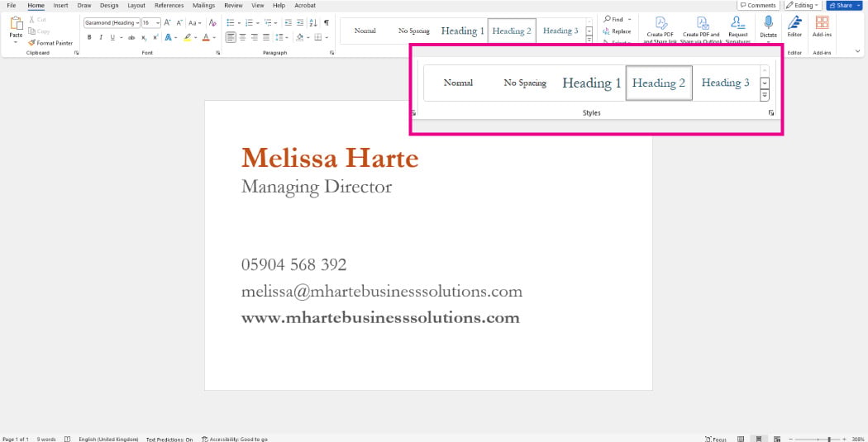Image resolution: width=868 pixels, height=442 pixels.
Task: Open spelling check book icon in status bar
Action: click(67, 440)
